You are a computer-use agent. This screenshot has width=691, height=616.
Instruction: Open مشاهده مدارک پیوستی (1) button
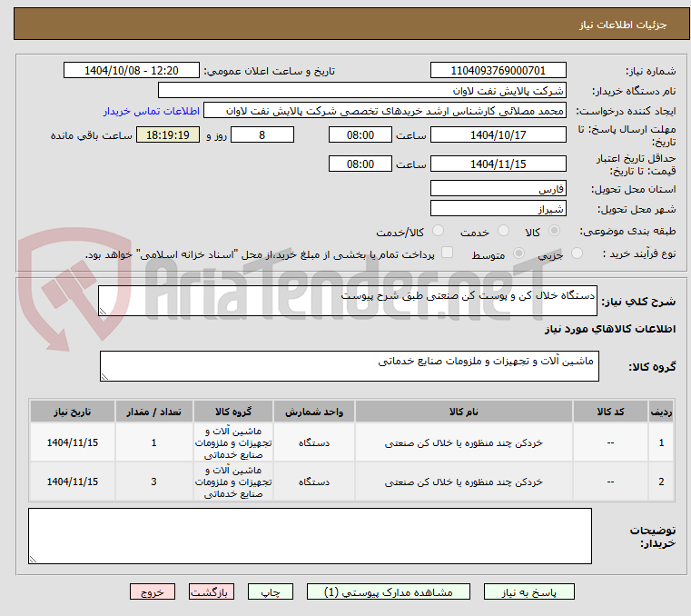tap(389, 591)
